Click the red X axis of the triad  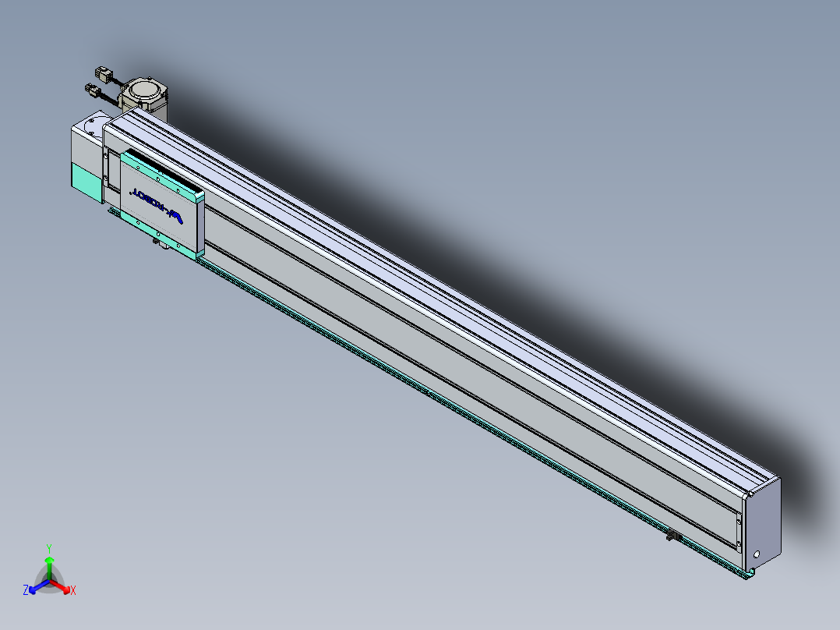[x=62, y=587]
